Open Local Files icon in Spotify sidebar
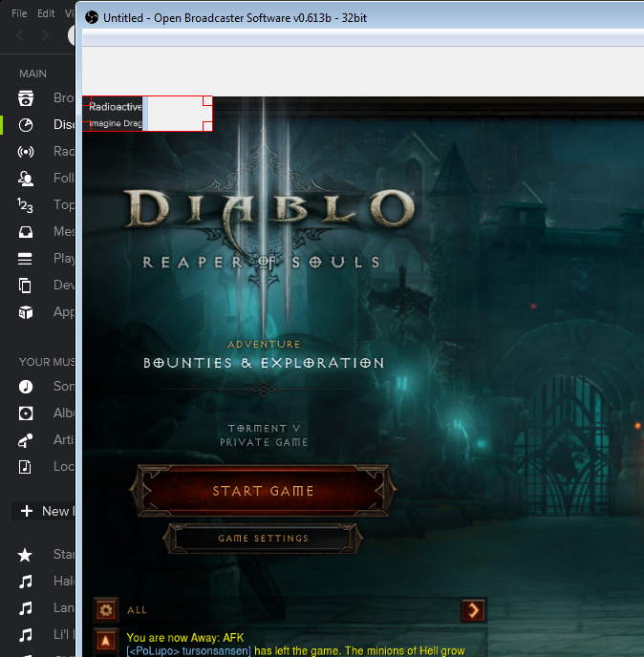This screenshot has height=657, width=644. (25, 467)
